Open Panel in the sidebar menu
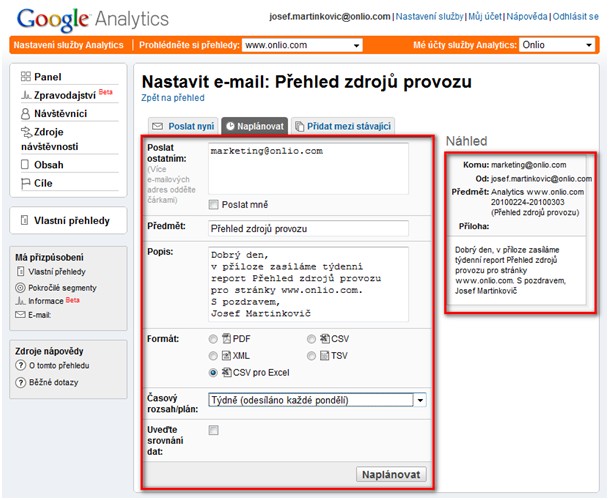 click(x=47, y=77)
